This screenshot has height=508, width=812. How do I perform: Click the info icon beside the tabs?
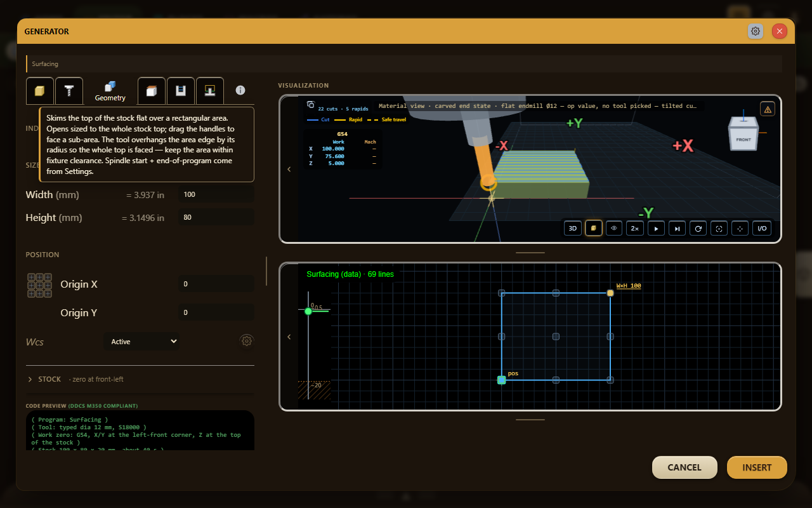coord(240,90)
